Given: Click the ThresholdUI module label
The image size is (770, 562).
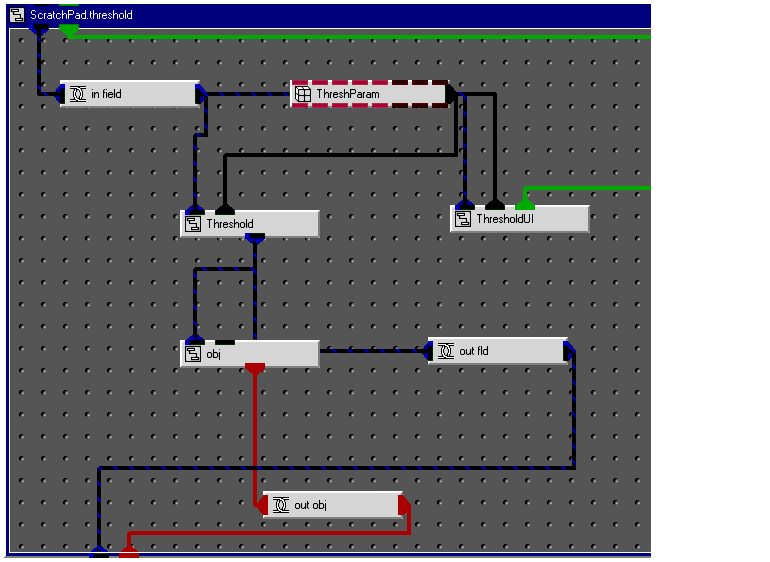Looking at the screenshot, I should point(505,219).
